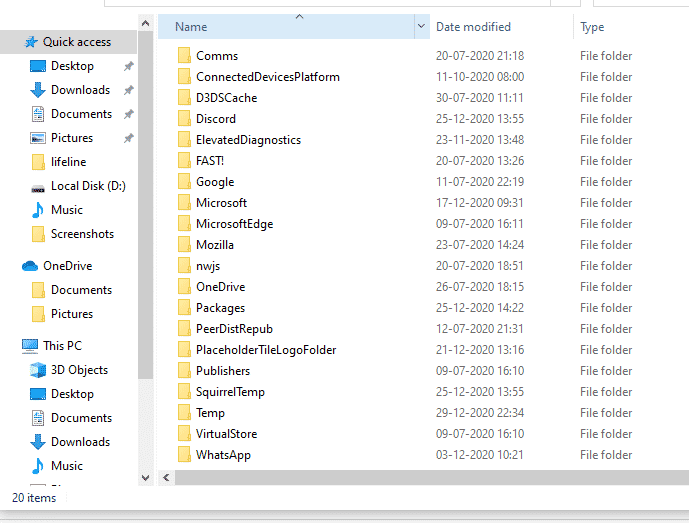Click the Comms folder icon
Viewport: 689px width, 523px height.
pos(185,56)
